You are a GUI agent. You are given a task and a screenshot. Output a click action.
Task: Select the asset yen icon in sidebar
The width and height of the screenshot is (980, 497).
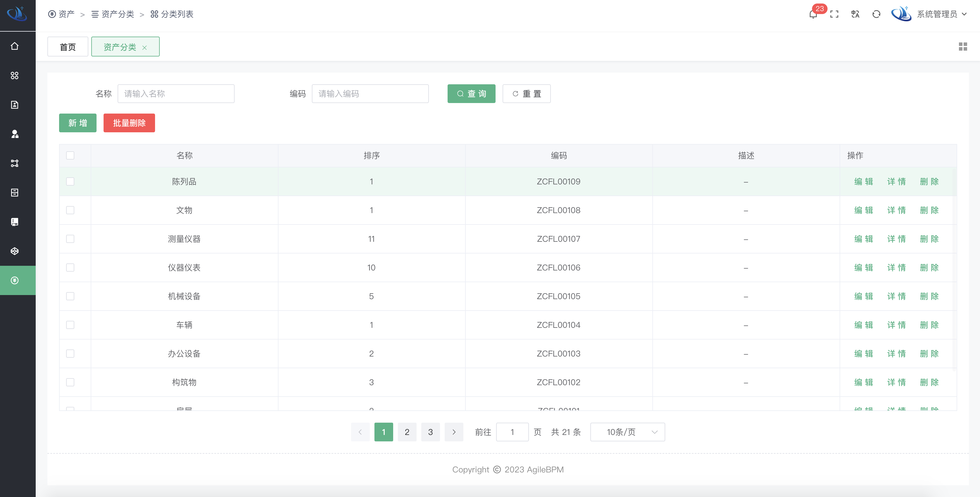tap(14, 280)
